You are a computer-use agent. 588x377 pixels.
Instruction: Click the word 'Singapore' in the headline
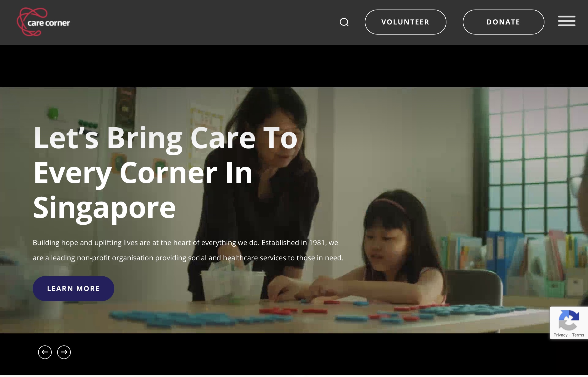tap(105, 208)
